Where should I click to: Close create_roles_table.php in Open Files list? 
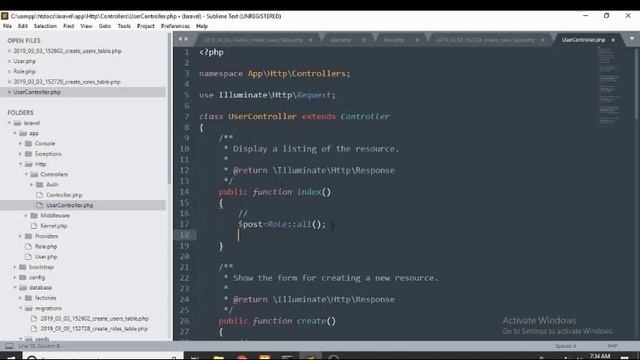[x=9, y=82]
